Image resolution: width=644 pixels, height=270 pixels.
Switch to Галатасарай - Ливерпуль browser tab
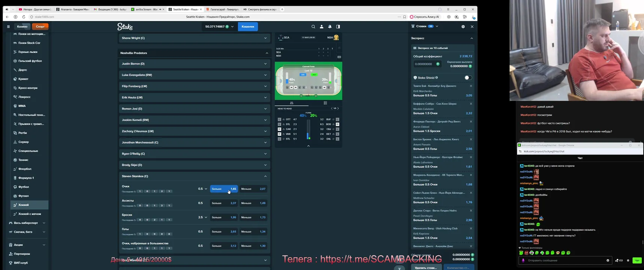tap(222, 9)
